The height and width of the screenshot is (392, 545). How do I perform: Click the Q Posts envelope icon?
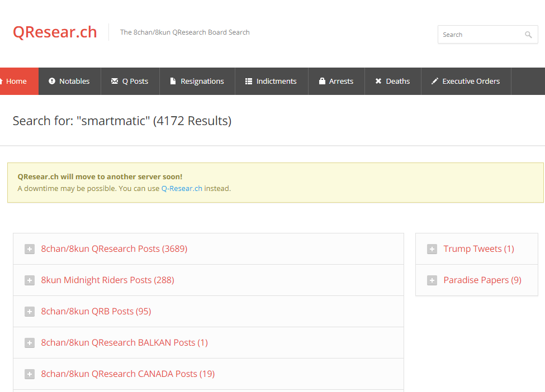tap(115, 81)
